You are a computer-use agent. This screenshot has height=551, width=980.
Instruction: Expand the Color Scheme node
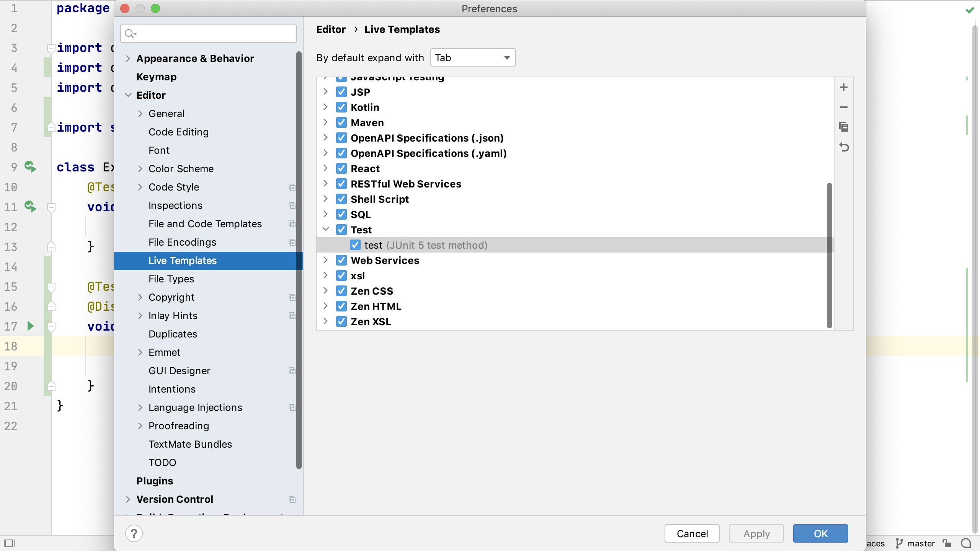140,169
